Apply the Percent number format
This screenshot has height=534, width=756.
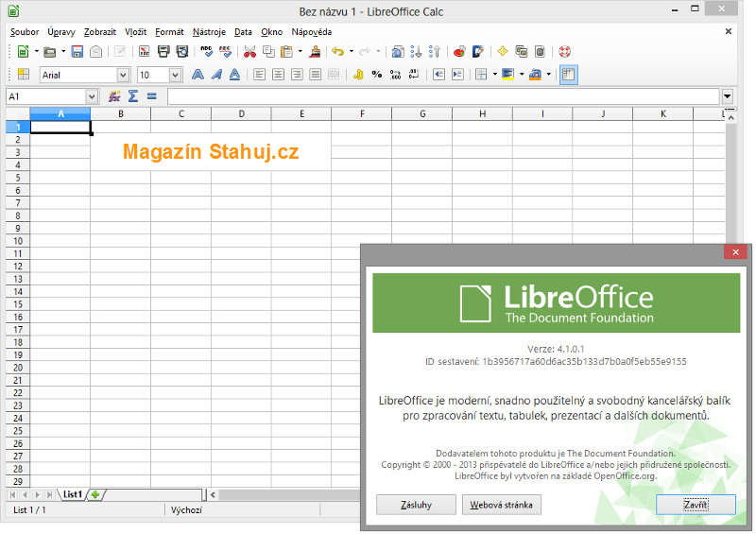tap(376, 75)
